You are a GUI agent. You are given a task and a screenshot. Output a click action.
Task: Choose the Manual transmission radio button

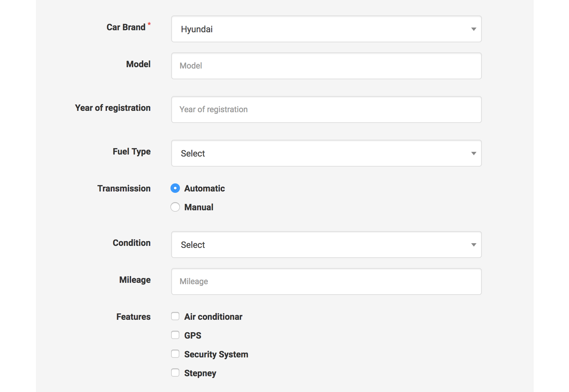pos(175,207)
